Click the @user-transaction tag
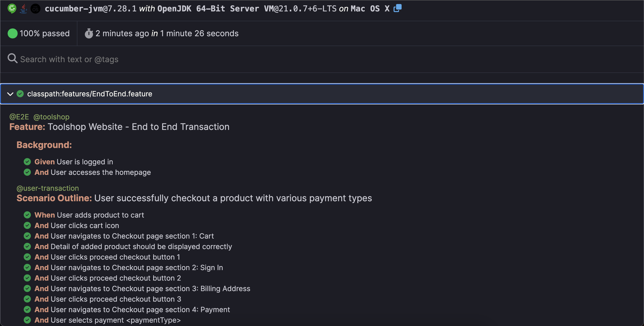The width and height of the screenshot is (644, 326). pyautogui.click(x=47, y=188)
